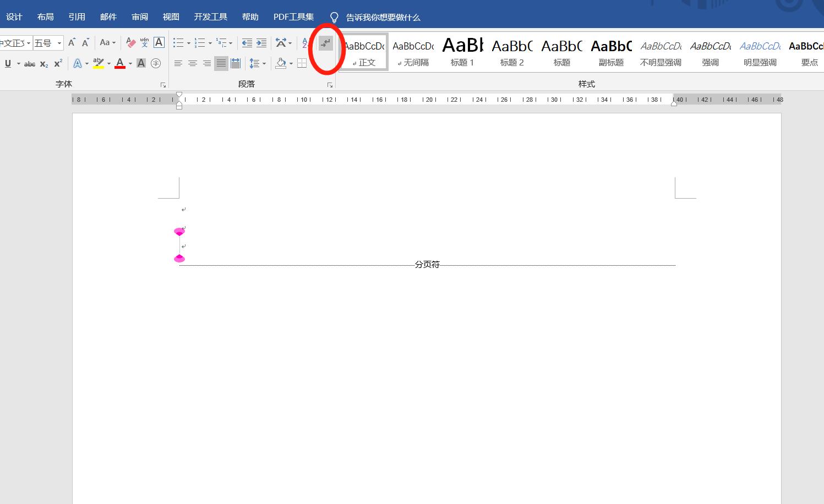The width and height of the screenshot is (824, 504).
Task: Align the paragraph to the left
Action: pyautogui.click(x=178, y=64)
